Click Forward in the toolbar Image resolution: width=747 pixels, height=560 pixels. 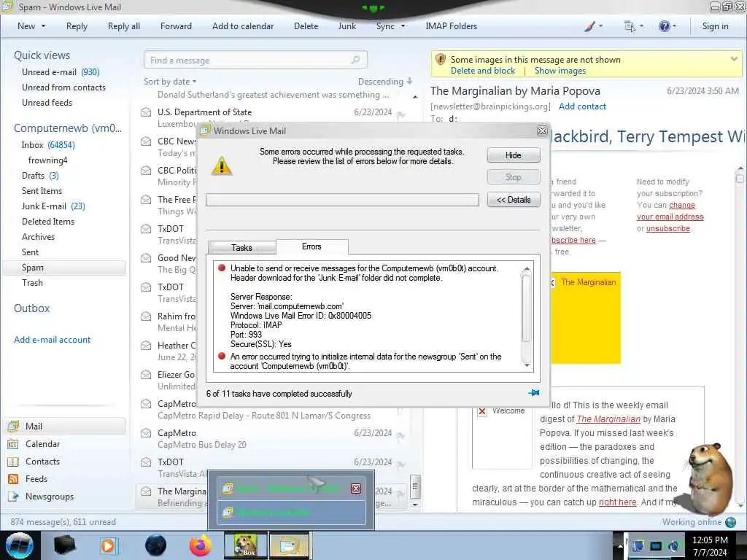[x=176, y=26]
